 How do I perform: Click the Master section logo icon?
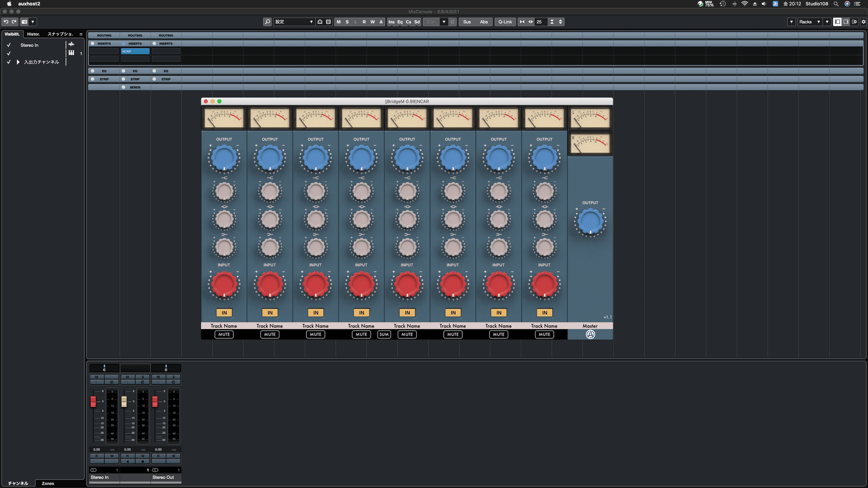pyautogui.click(x=590, y=335)
